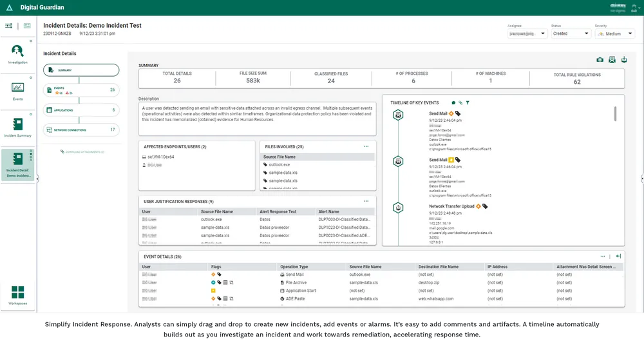The width and height of the screenshot is (644, 350).
Task: Select the File Archive operation row
Action: tap(381, 283)
